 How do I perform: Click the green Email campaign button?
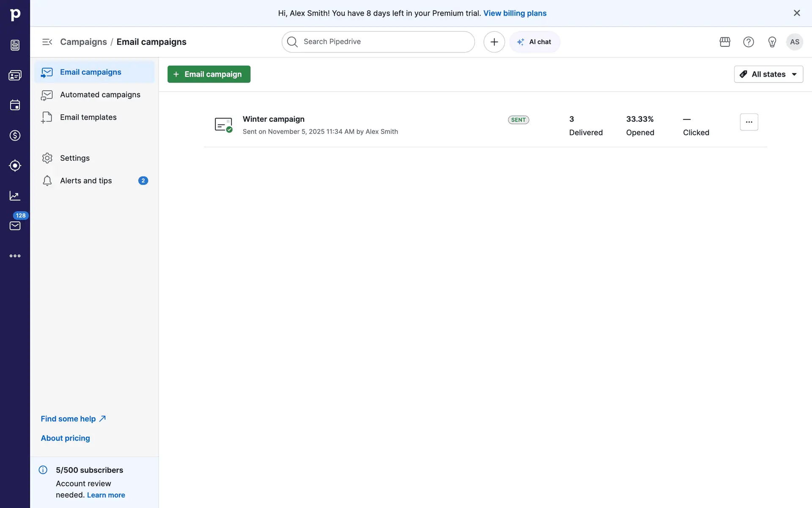[209, 74]
